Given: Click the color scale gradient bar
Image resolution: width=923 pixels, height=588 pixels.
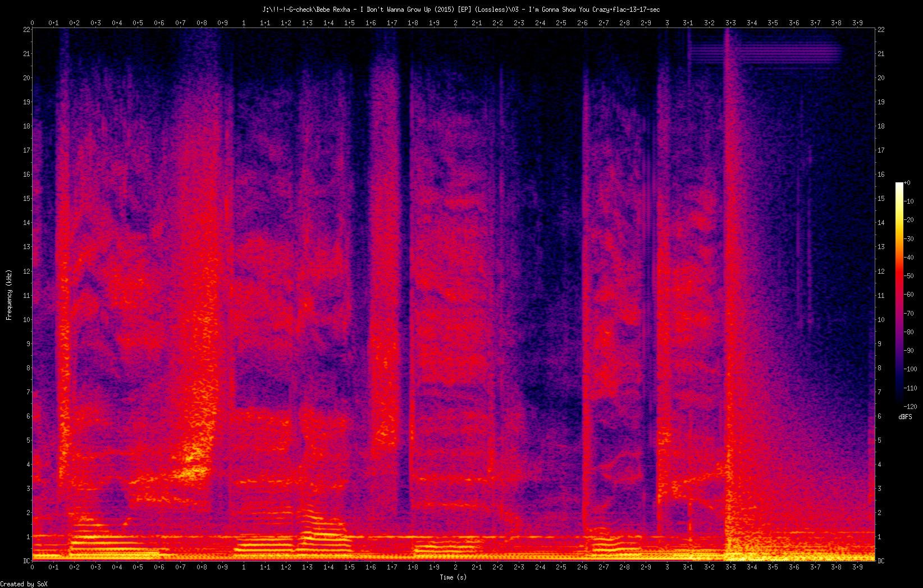Looking at the screenshot, I should tap(899, 295).
